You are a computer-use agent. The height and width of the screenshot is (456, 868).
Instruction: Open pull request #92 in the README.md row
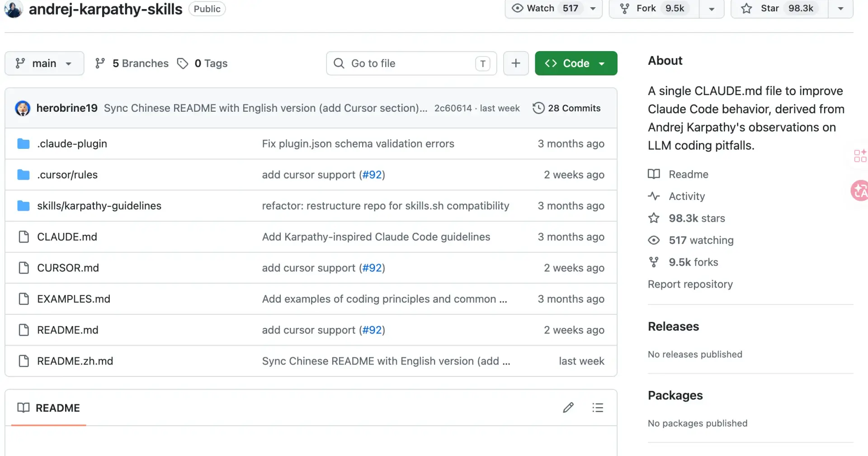(x=372, y=330)
